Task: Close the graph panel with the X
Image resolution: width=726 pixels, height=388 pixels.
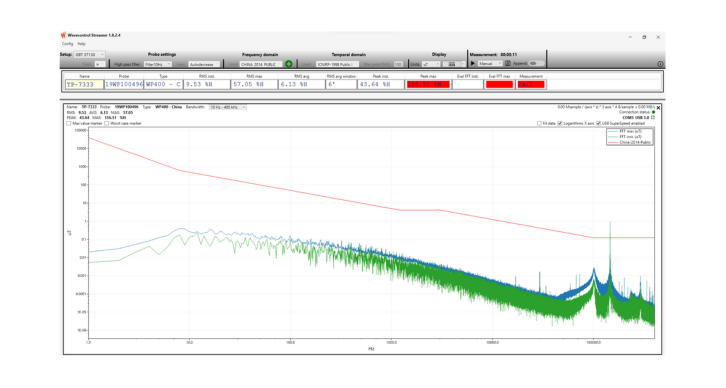Action: coord(658,107)
